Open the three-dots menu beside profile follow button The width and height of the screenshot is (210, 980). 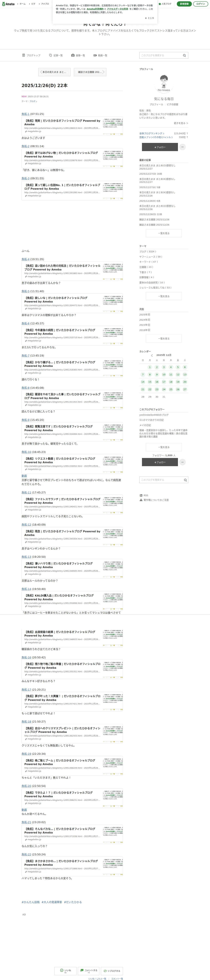click(x=183, y=147)
